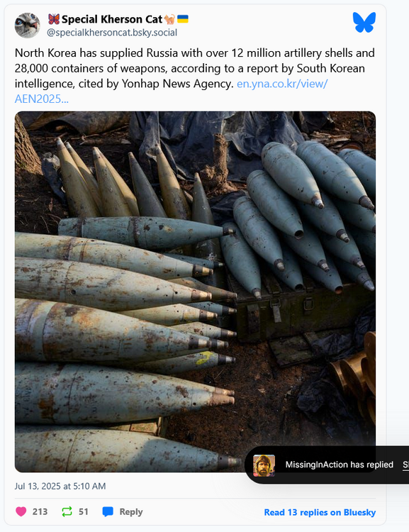Click the truncated link at the notification's edge
Screen dimensions: 409x532
tap(405, 465)
